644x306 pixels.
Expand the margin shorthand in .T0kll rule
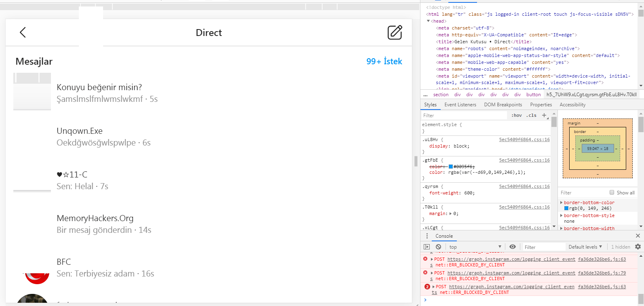click(x=451, y=213)
